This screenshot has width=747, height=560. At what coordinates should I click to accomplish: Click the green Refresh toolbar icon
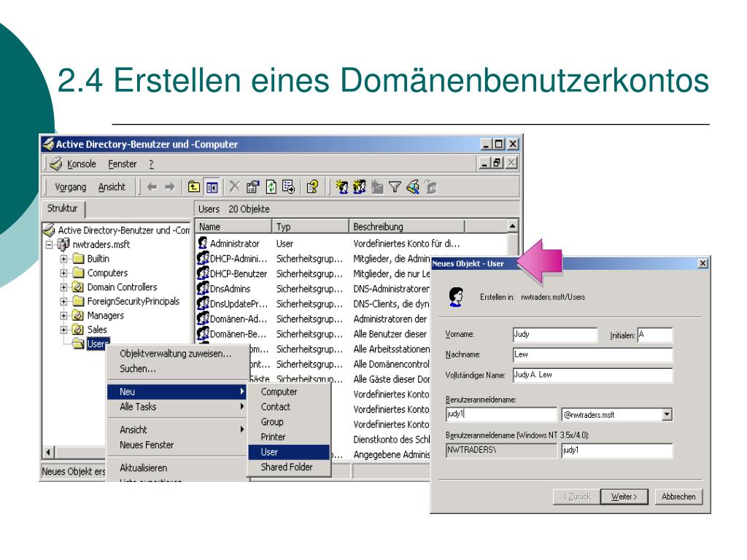pyautogui.click(x=271, y=187)
